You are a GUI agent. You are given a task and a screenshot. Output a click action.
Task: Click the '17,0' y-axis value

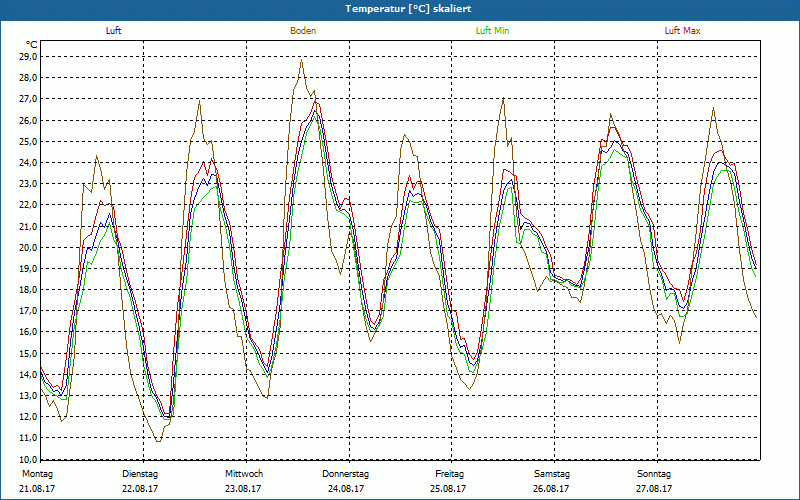28,311
